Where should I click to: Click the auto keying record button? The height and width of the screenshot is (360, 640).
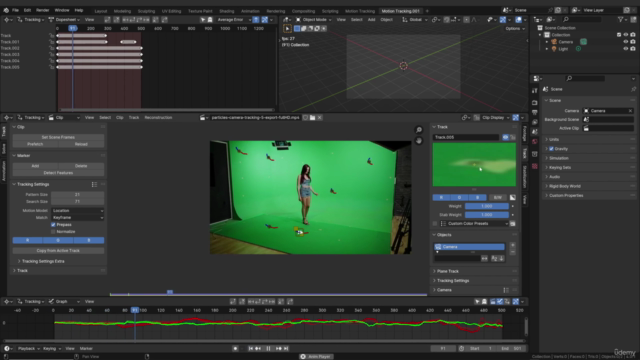[x=235, y=349]
